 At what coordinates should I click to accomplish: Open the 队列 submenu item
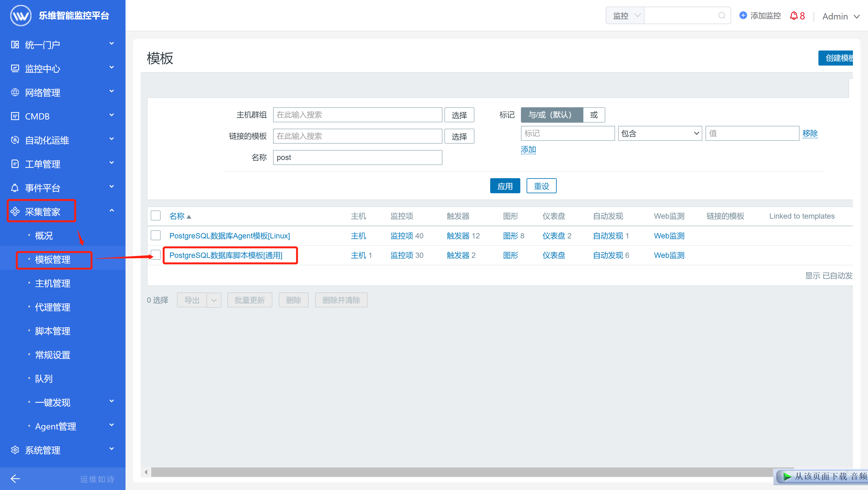[44, 379]
